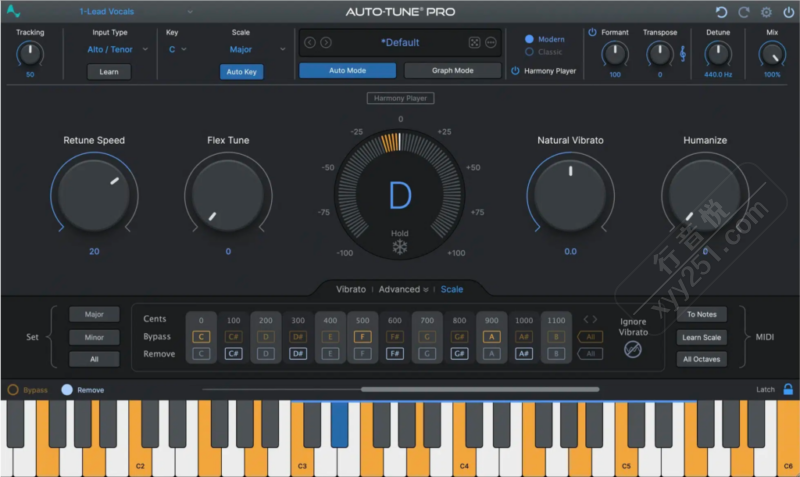
Task: Remove note C# from scale
Action: click(233, 354)
